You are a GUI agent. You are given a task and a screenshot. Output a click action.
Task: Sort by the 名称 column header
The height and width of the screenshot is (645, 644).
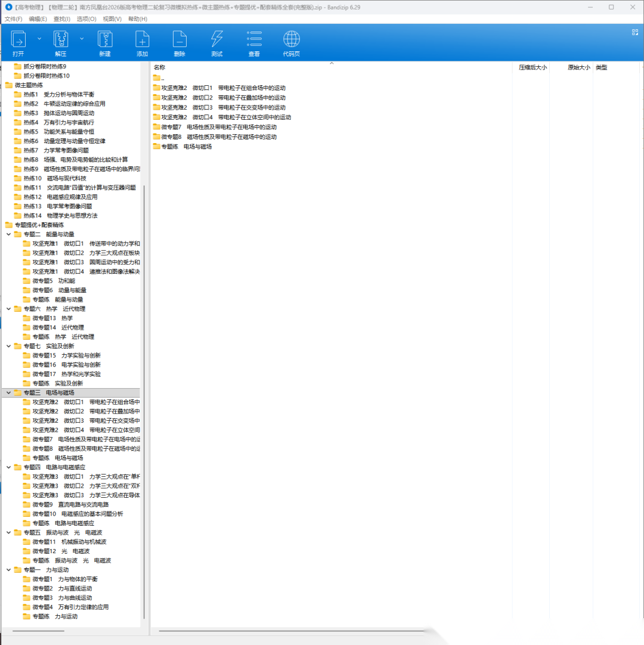click(159, 67)
